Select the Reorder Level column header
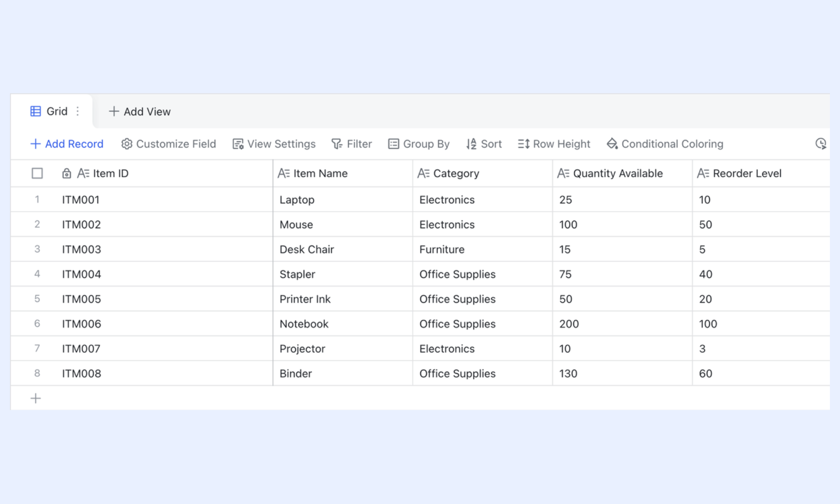Image resolution: width=840 pixels, height=504 pixels. coord(761,173)
